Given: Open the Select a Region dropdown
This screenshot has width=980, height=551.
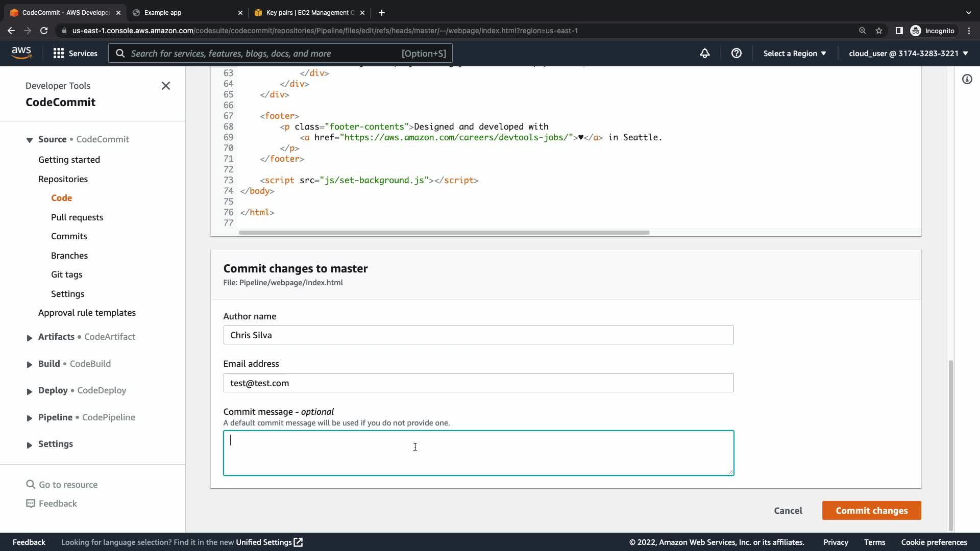Looking at the screenshot, I should point(795,54).
